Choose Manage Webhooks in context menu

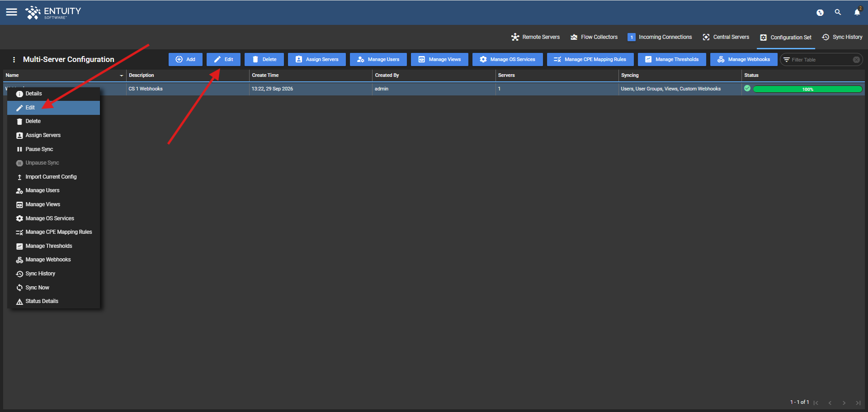(x=54, y=260)
